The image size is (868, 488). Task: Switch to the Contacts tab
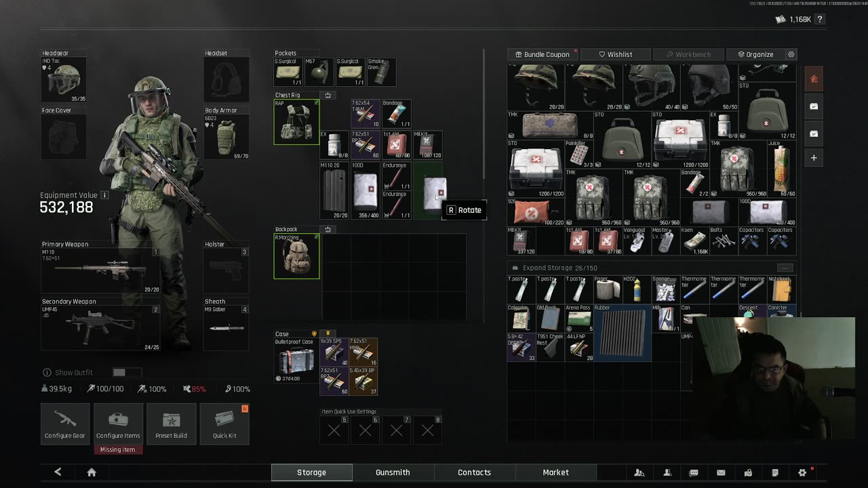click(x=475, y=472)
